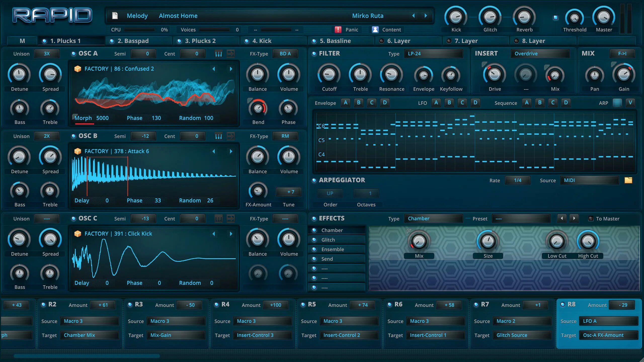The image size is (644, 362).
Task: Go to next OSC C wavetable
Action: pyautogui.click(x=231, y=234)
